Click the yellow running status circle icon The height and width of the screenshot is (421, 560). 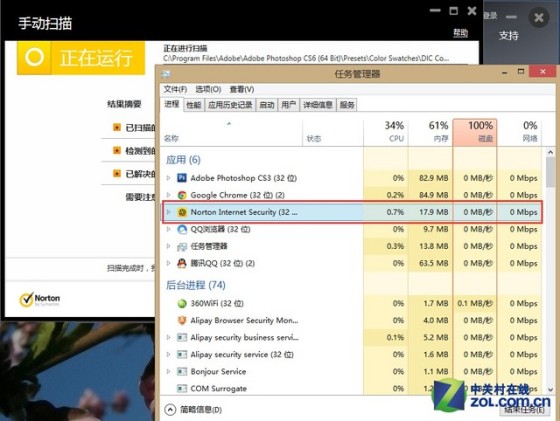coord(34,57)
